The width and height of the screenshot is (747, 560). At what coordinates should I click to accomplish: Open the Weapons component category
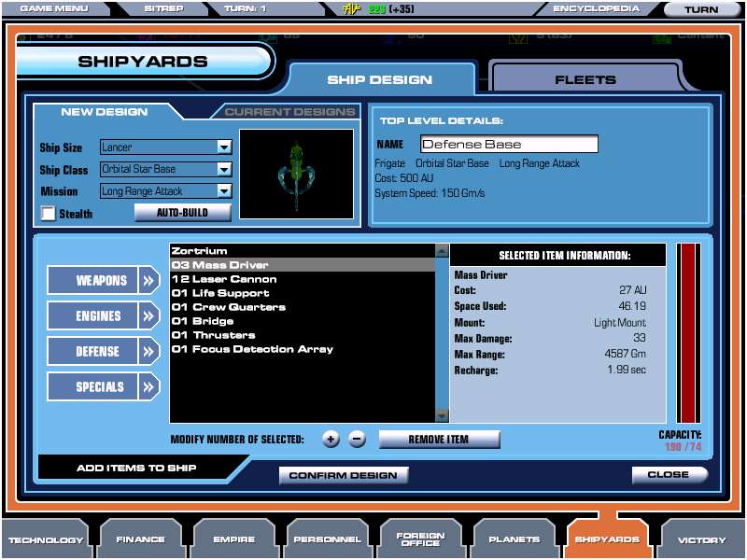103,280
